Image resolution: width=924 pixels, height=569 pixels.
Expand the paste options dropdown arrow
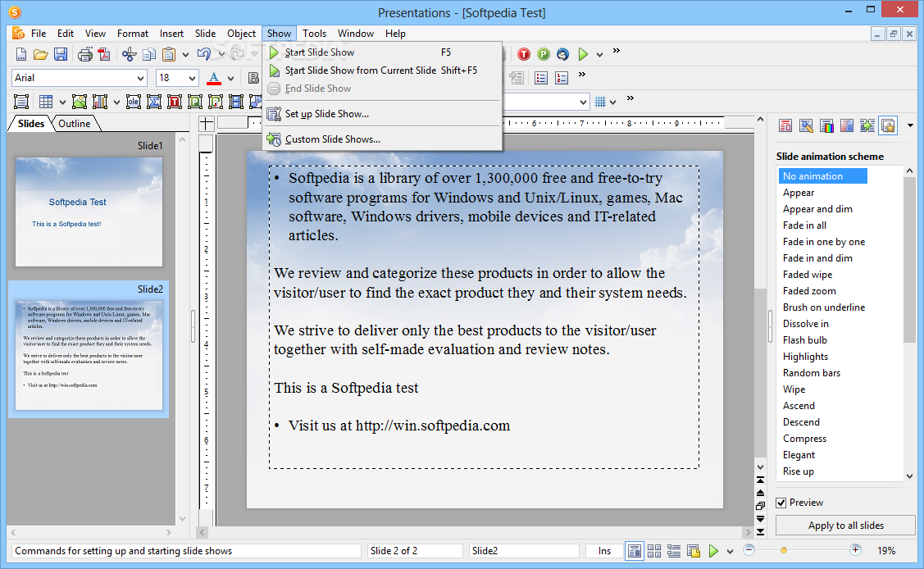click(185, 55)
